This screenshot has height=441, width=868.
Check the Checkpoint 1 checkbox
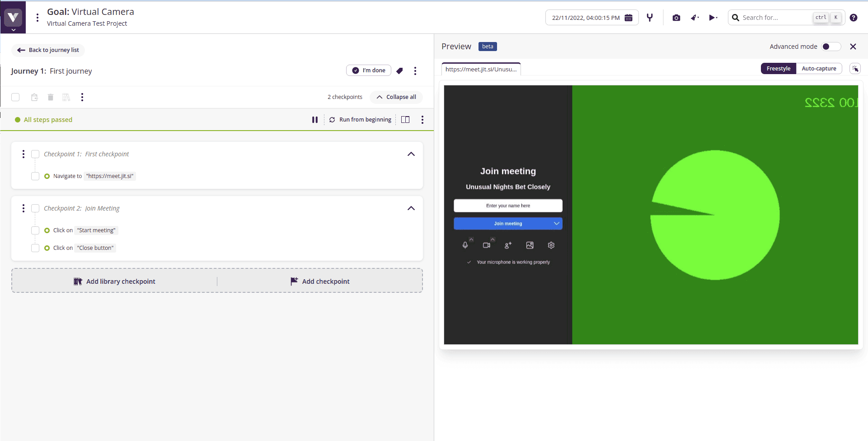click(35, 154)
